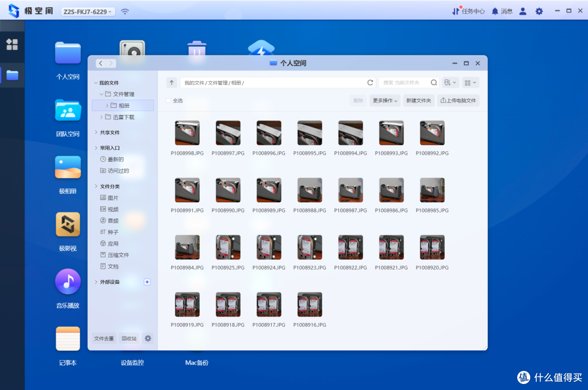Go back with the left arrow button
The image size is (588, 390).
click(101, 63)
